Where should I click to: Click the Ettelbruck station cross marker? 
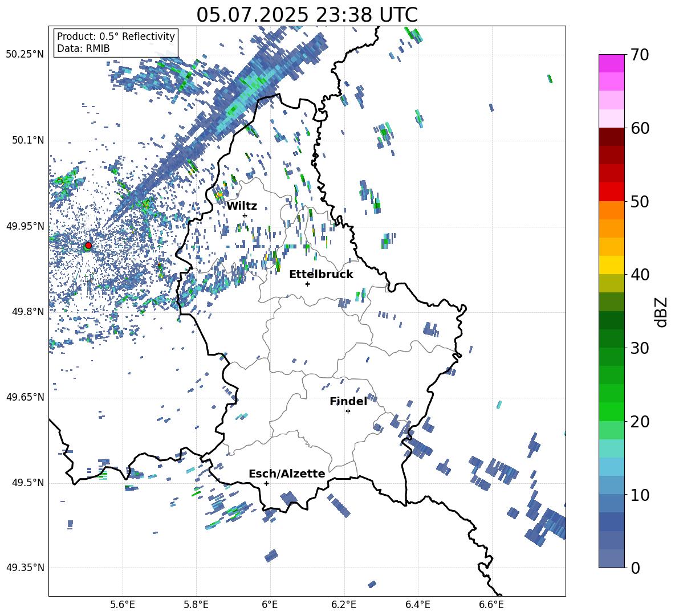point(307,284)
